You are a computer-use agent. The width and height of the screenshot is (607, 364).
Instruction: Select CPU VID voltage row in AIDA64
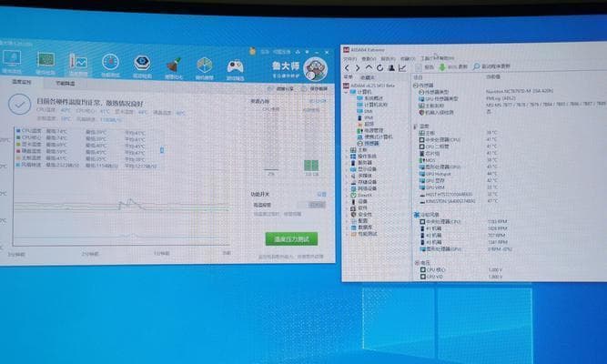(x=461, y=277)
